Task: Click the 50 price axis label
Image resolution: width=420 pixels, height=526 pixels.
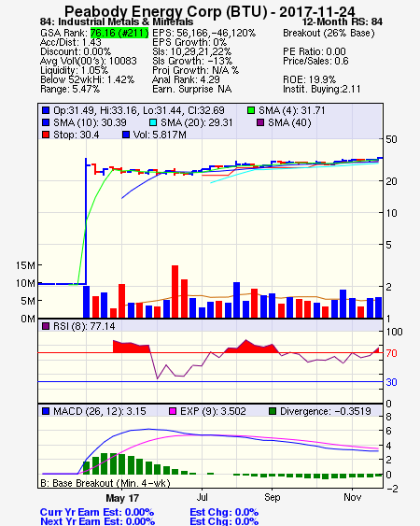Action: coord(391,139)
